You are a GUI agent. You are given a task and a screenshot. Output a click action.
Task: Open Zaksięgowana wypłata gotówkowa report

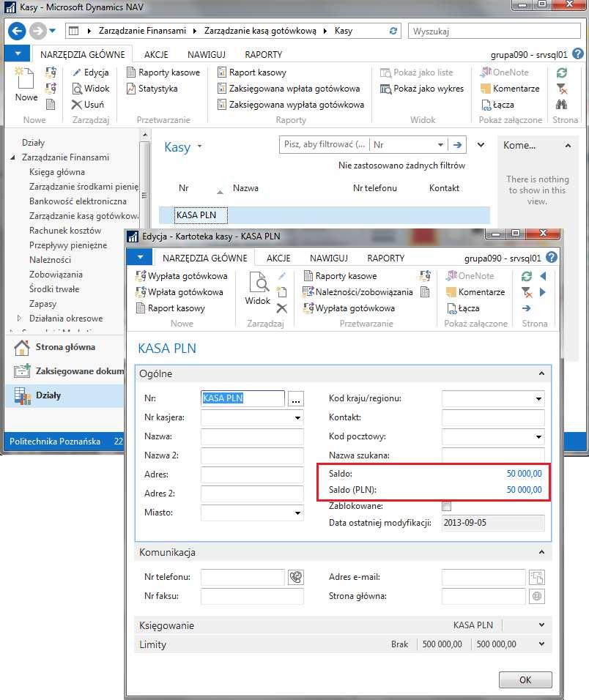291,105
